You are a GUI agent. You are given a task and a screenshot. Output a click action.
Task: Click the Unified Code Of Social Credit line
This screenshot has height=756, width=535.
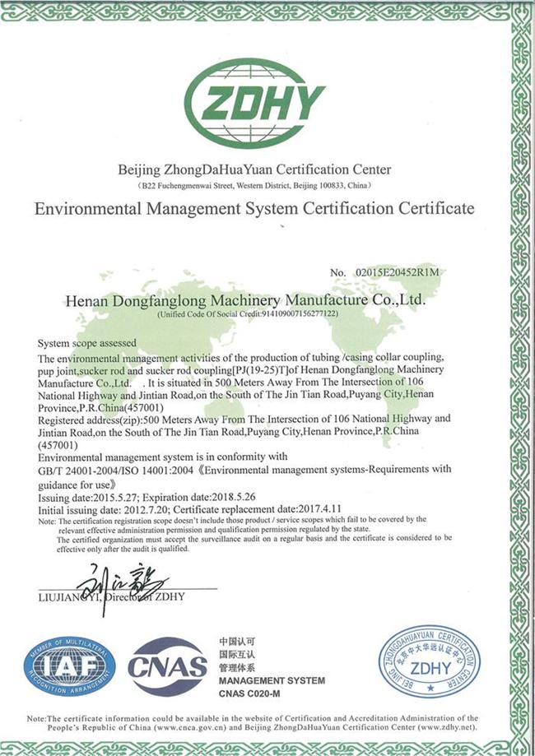tap(248, 314)
